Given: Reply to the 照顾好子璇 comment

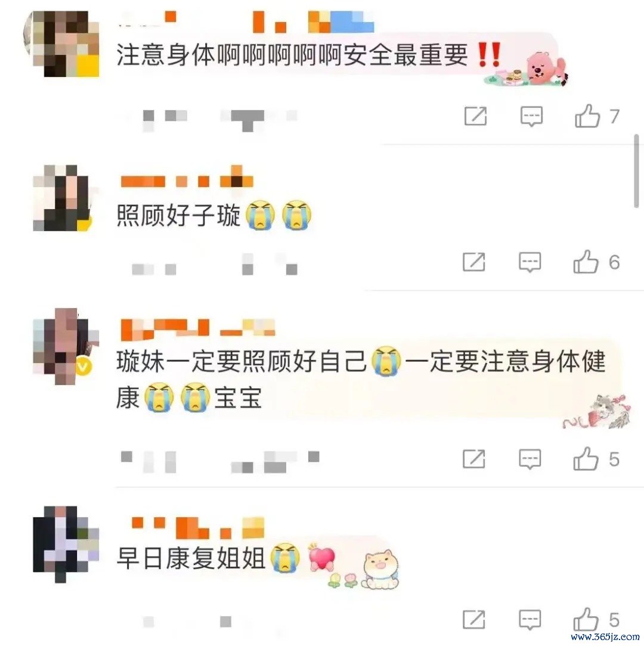Looking at the screenshot, I should (x=530, y=262).
